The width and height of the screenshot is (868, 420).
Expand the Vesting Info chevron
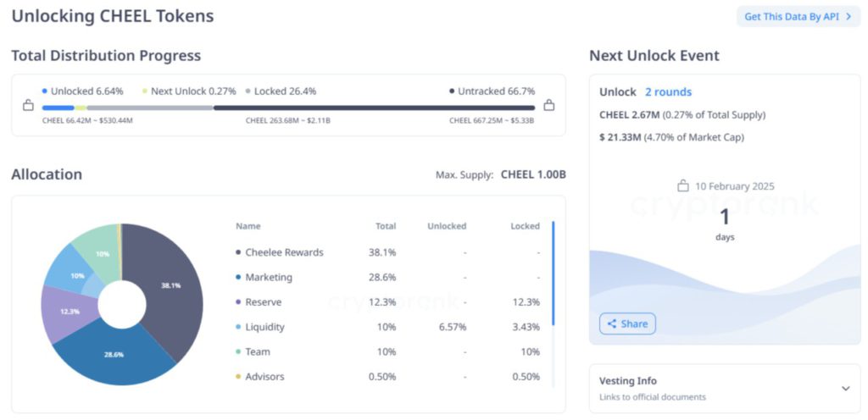(x=845, y=389)
